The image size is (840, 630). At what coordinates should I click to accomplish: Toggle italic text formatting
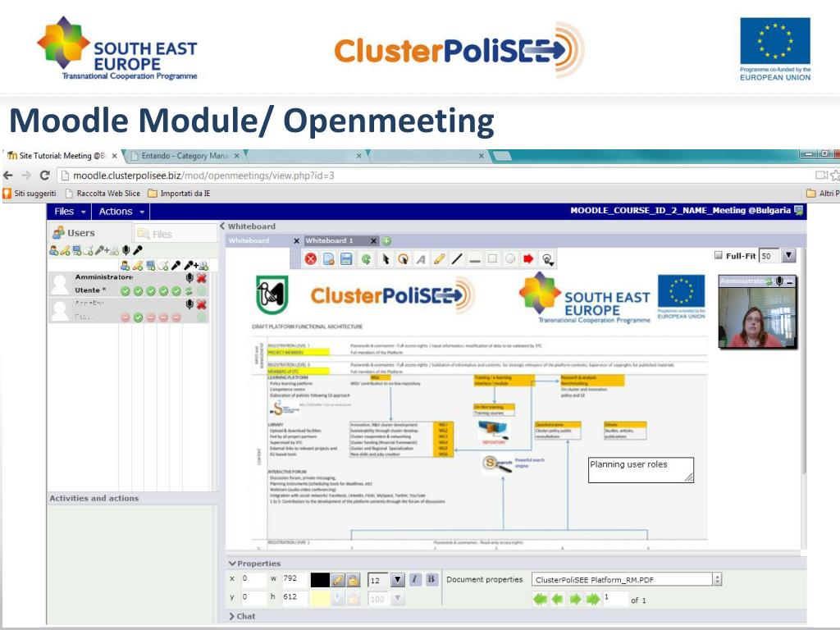pyautogui.click(x=415, y=579)
